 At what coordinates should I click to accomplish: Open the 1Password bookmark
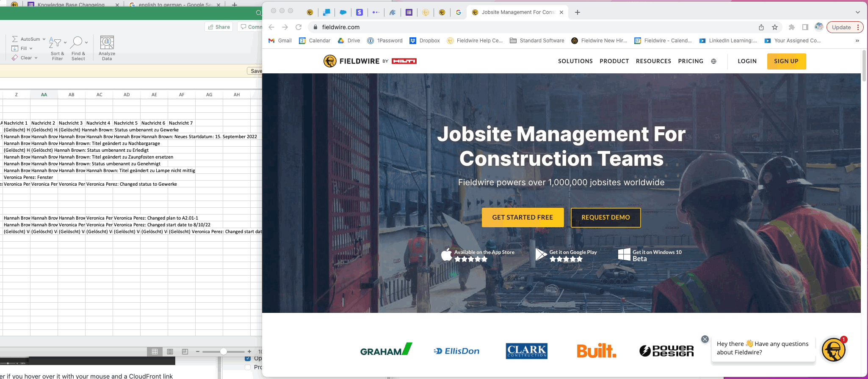[x=385, y=41]
